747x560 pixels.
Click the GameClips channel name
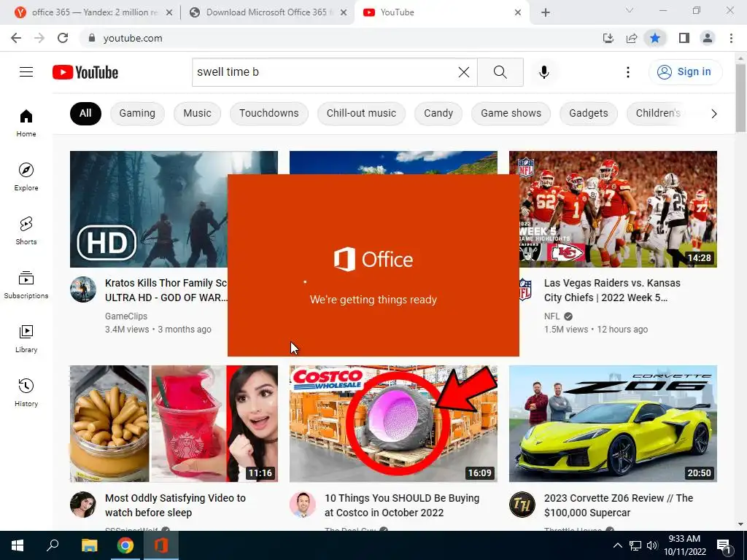coord(125,316)
